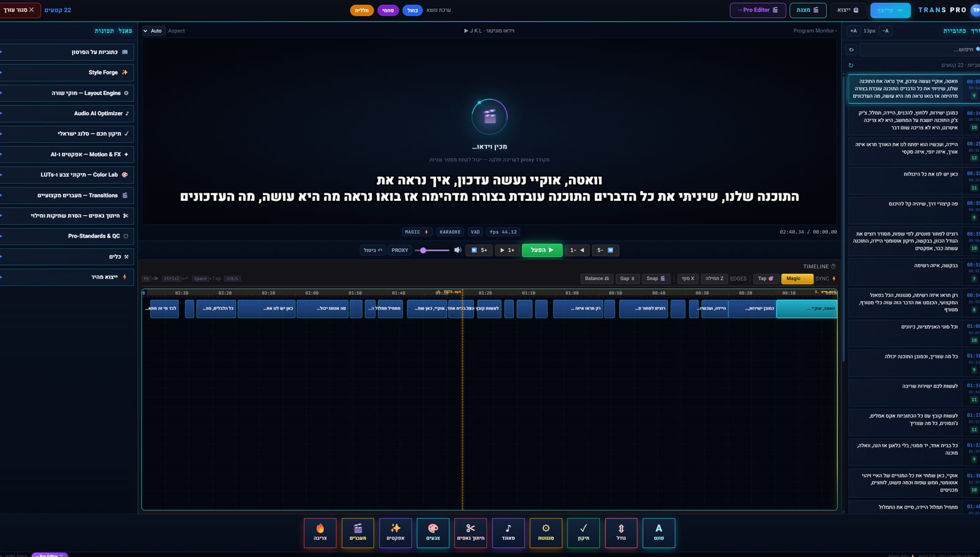Expand the Audio AI Optimizer panel
This screenshot has width=980, height=557.
(67, 113)
